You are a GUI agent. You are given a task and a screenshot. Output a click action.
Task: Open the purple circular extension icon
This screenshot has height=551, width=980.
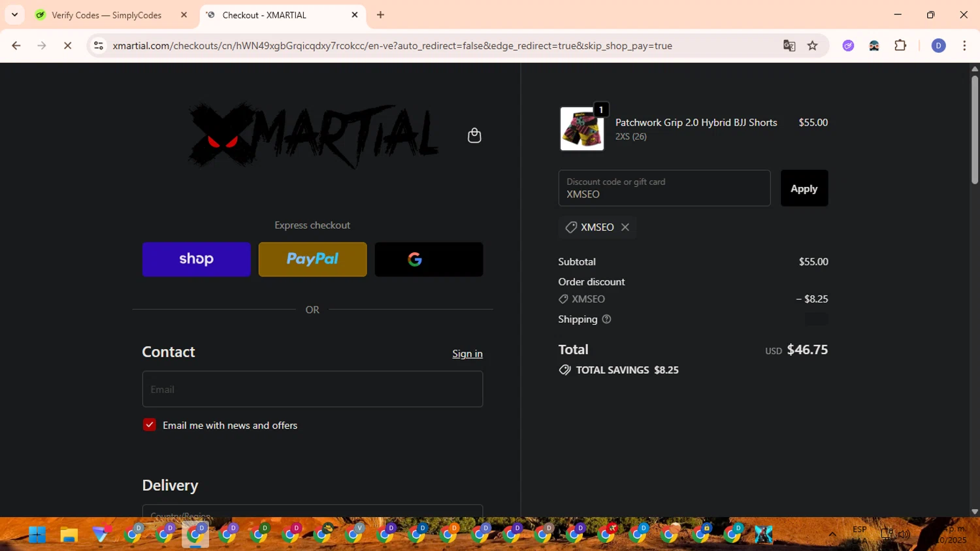(848, 46)
